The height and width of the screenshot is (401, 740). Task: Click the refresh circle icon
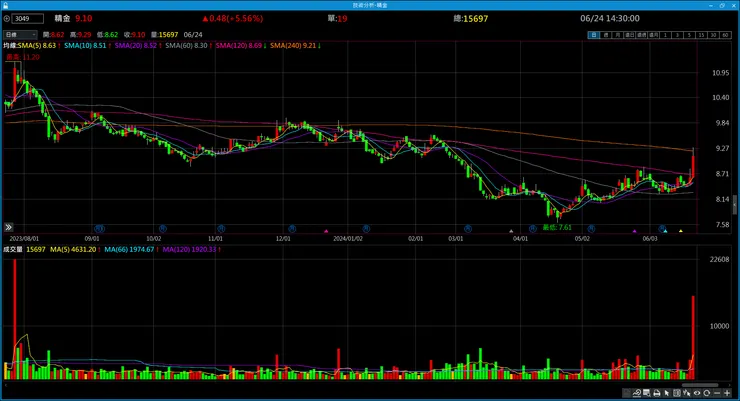[706, 393]
